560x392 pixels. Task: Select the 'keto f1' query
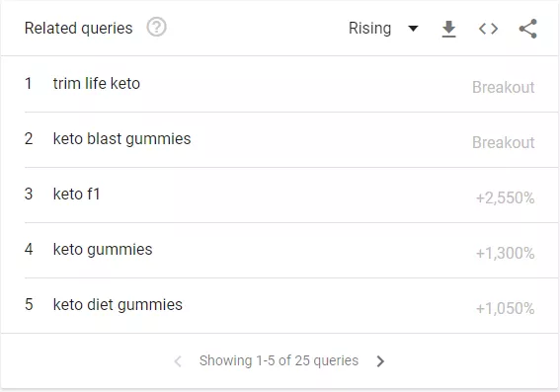76,195
